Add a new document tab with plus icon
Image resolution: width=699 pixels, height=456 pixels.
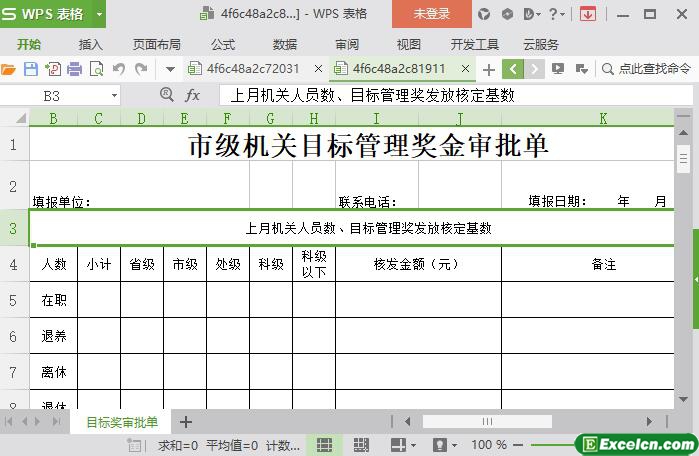click(489, 70)
